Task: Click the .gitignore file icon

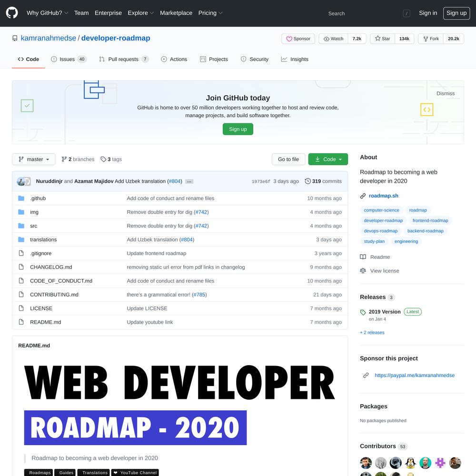Action: [21, 253]
